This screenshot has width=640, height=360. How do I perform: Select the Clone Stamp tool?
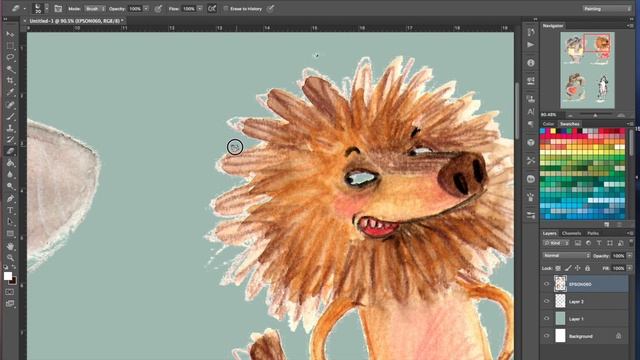click(x=10, y=128)
